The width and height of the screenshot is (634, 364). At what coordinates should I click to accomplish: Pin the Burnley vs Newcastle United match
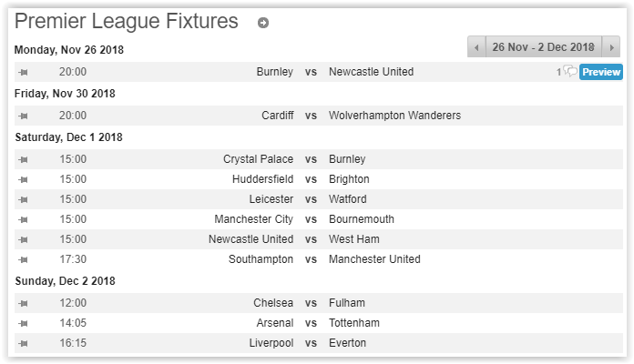click(24, 72)
